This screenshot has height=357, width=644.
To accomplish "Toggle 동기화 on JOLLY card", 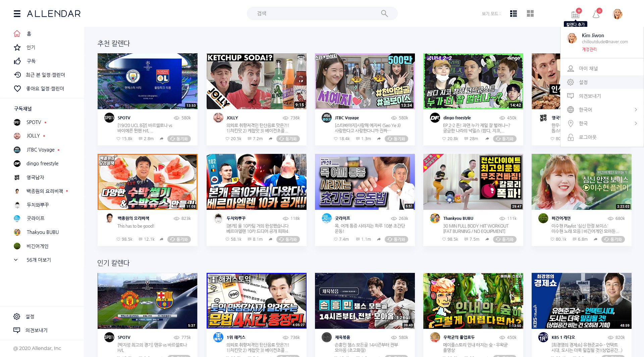I will (288, 138).
